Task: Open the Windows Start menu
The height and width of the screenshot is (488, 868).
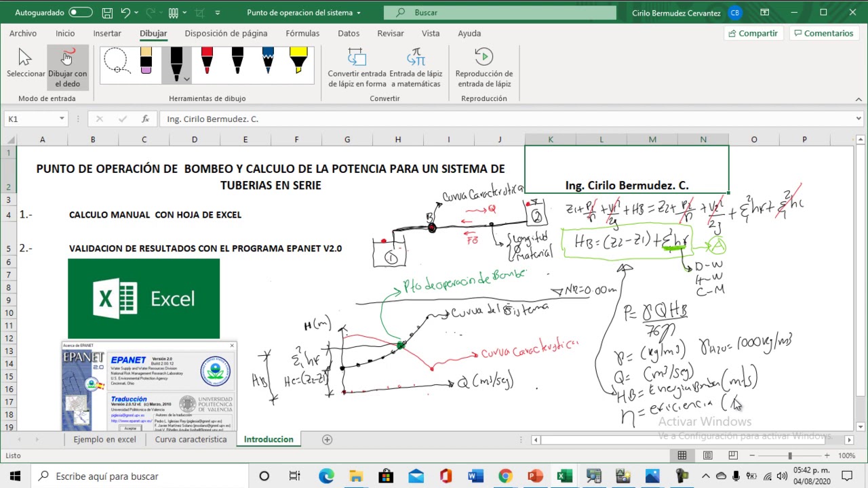Action: (x=15, y=476)
